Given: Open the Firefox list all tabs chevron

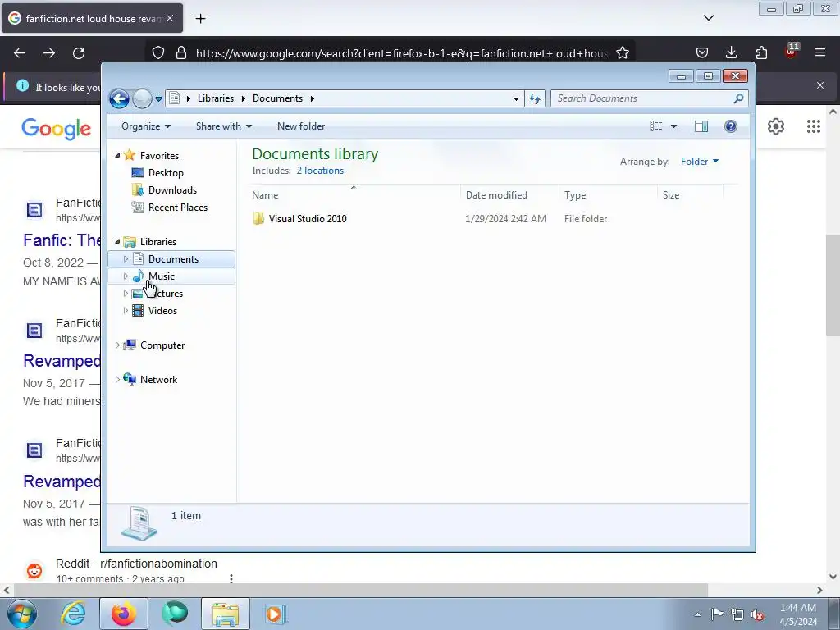Looking at the screenshot, I should (708, 18).
